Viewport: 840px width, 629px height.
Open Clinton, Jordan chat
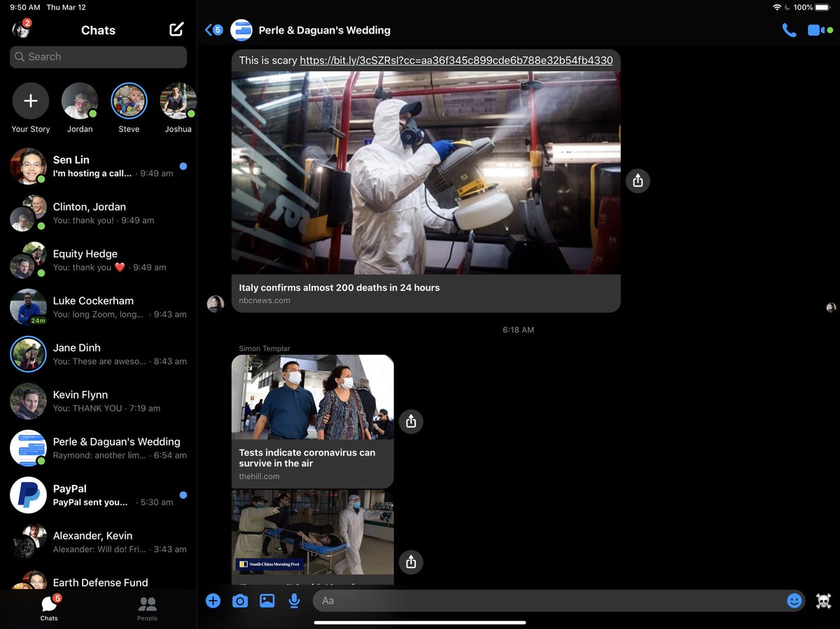click(98, 213)
